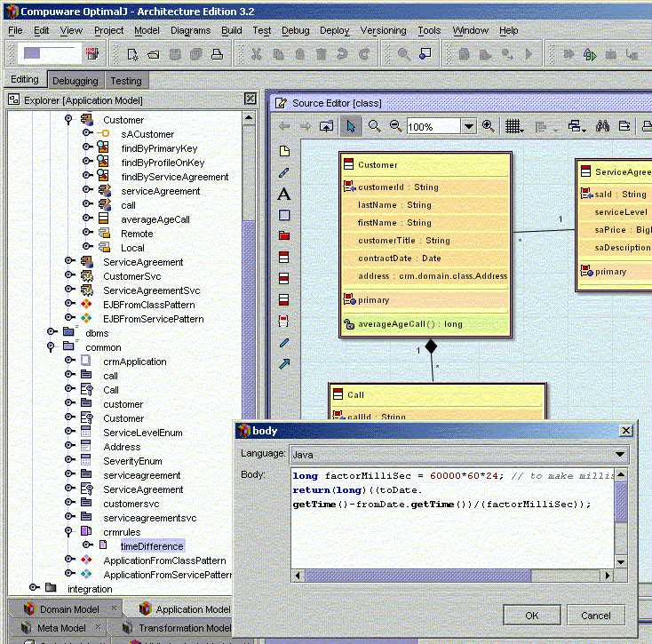The height and width of the screenshot is (644, 652).
Task: Click the new file icon in main toolbar
Action: [x=132, y=54]
